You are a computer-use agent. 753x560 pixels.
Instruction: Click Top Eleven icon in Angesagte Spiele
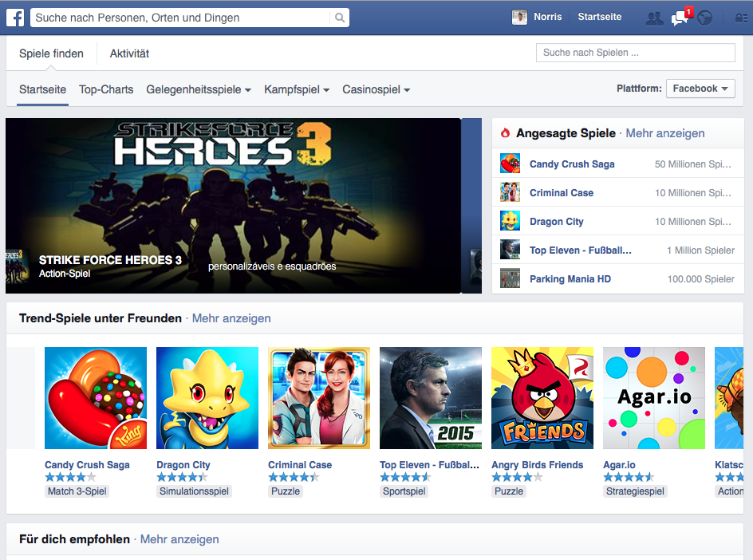pos(510,250)
